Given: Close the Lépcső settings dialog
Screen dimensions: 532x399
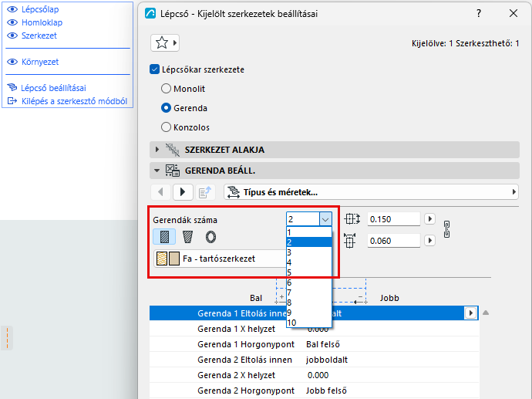Looking at the screenshot, I should (513, 14).
